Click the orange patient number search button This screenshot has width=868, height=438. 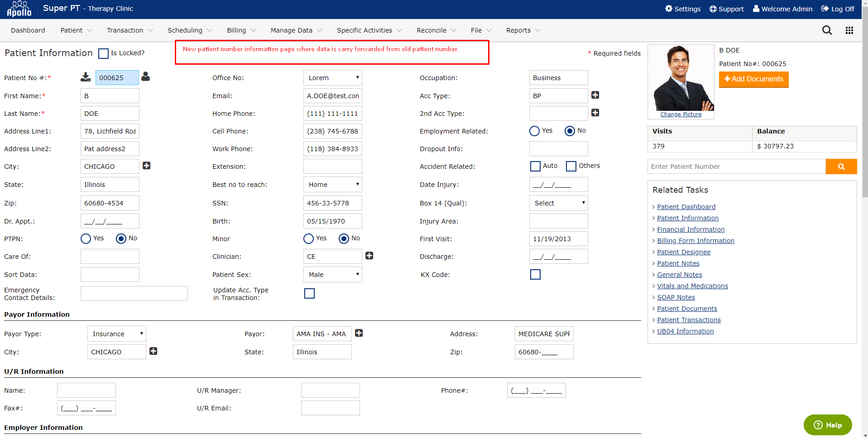coord(841,167)
